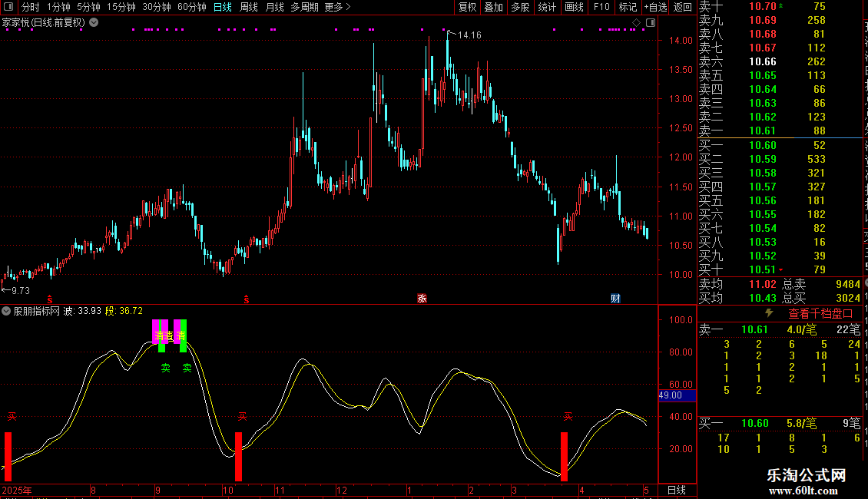
Task: Click the red 买 signal bar near April
Action: coord(564,457)
